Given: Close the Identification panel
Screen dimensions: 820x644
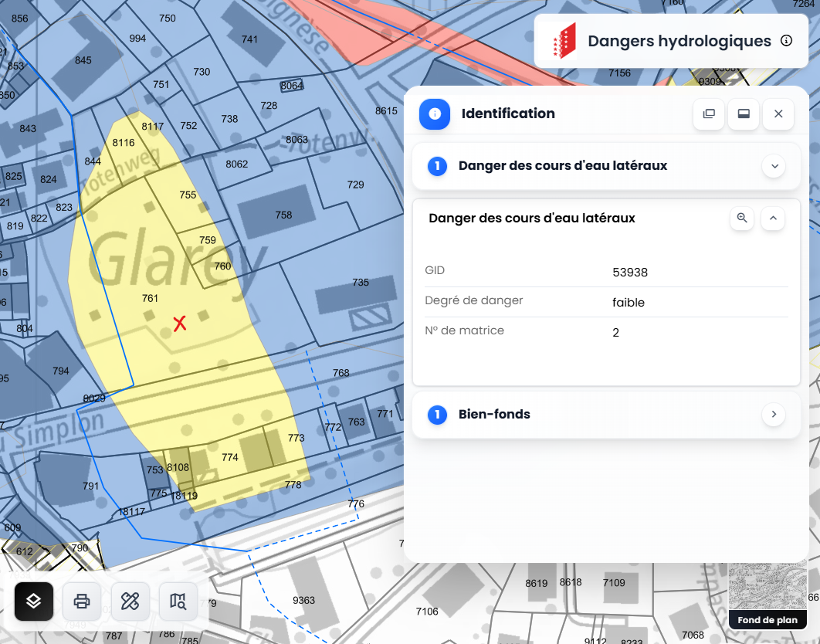Looking at the screenshot, I should tap(778, 114).
